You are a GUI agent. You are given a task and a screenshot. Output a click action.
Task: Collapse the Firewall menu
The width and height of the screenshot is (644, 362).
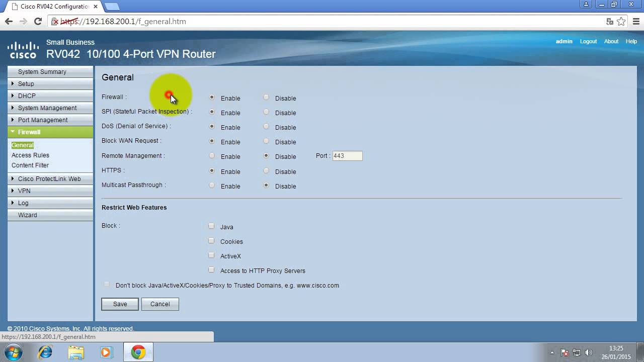pyautogui.click(x=50, y=132)
